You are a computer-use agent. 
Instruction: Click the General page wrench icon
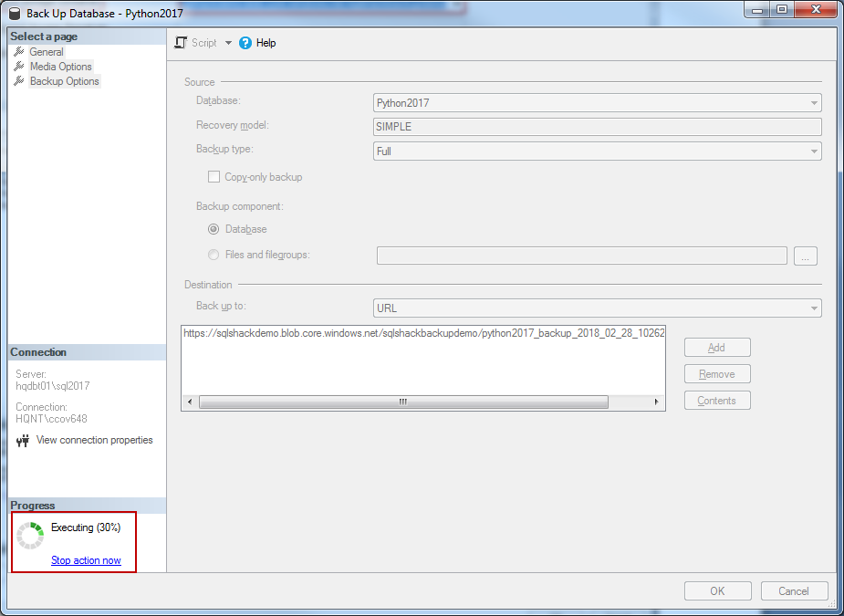(x=19, y=52)
